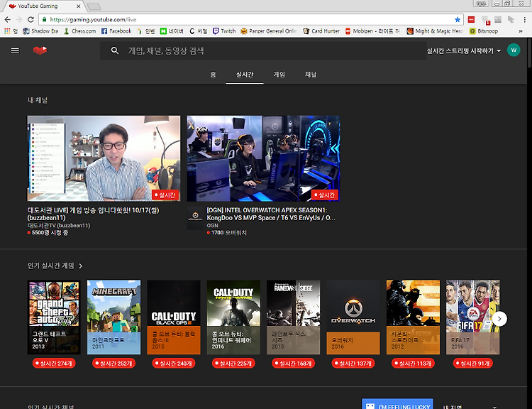
Task: Switch to the 게임 tab
Action: (x=279, y=74)
